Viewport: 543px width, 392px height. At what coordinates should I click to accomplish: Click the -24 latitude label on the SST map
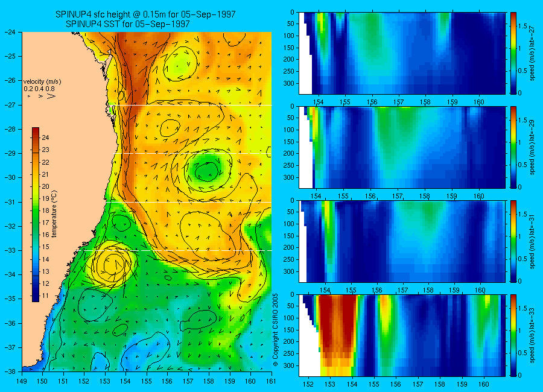pyautogui.click(x=10, y=32)
